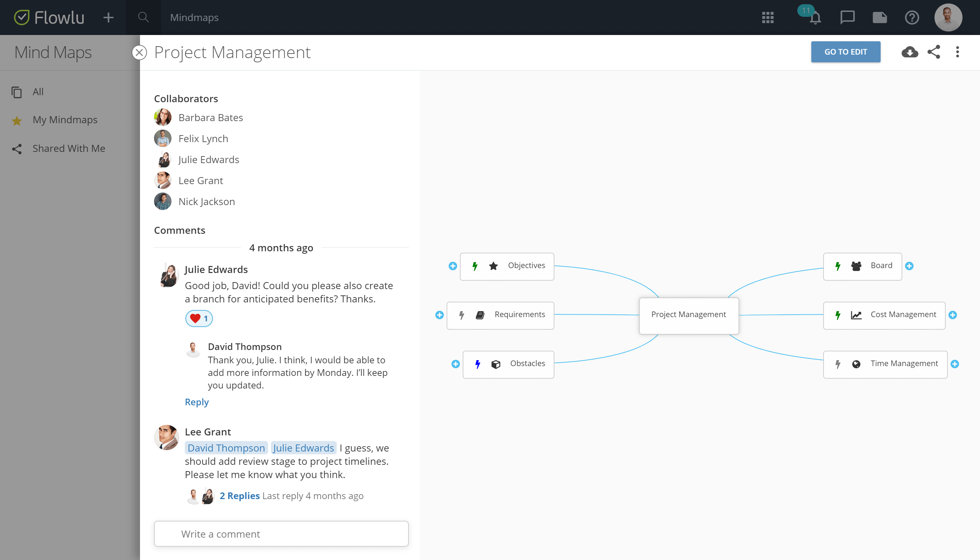Click the GO TO EDIT button

845,52
